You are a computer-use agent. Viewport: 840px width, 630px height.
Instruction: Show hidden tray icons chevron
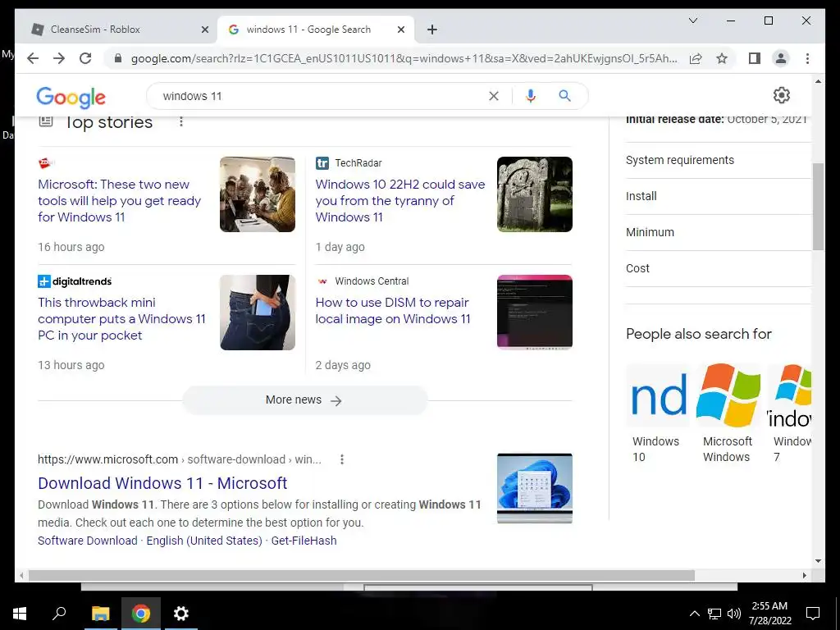pos(694,614)
